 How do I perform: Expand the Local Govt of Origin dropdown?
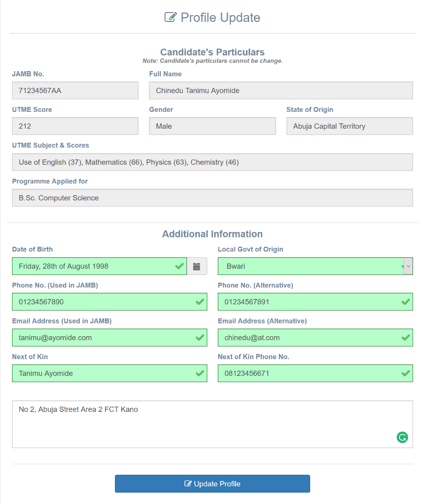coord(408,266)
